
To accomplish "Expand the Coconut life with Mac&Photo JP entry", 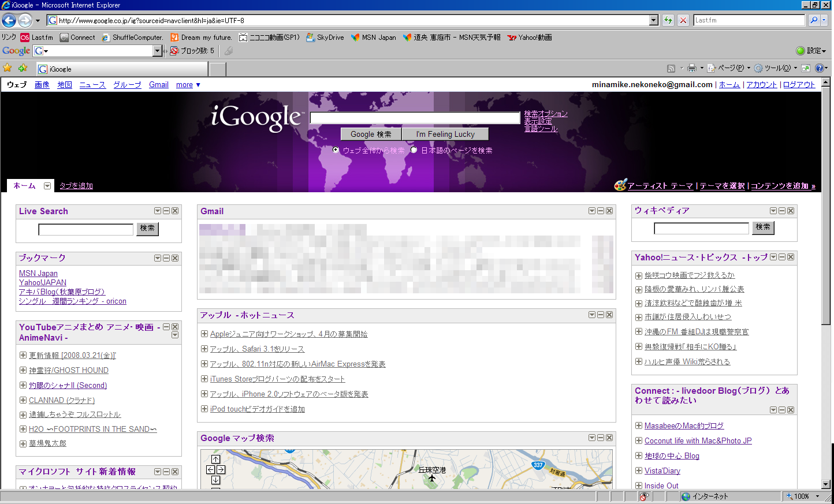I will pyautogui.click(x=639, y=441).
